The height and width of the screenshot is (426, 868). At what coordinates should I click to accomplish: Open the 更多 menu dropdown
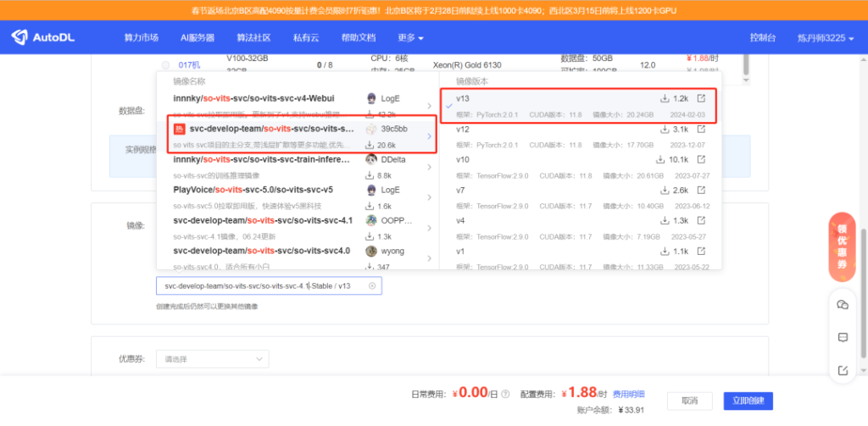click(x=411, y=37)
